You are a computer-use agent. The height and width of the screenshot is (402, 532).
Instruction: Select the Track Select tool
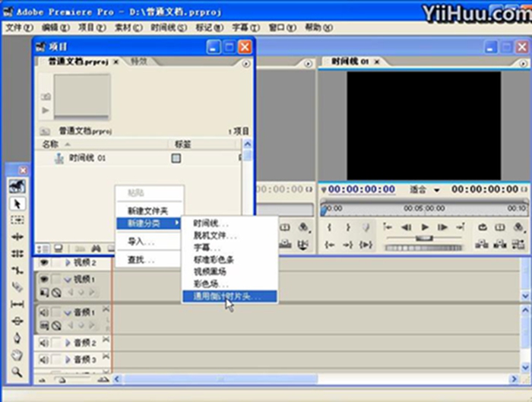coord(17,220)
